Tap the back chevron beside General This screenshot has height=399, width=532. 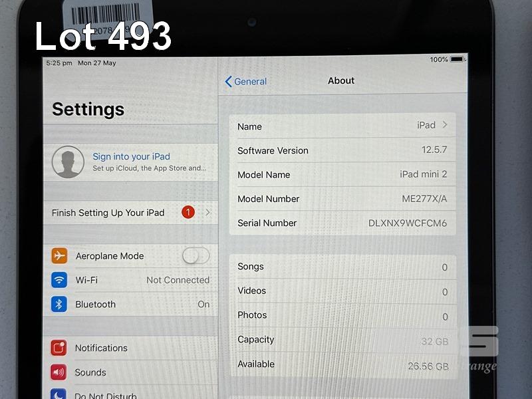229,82
